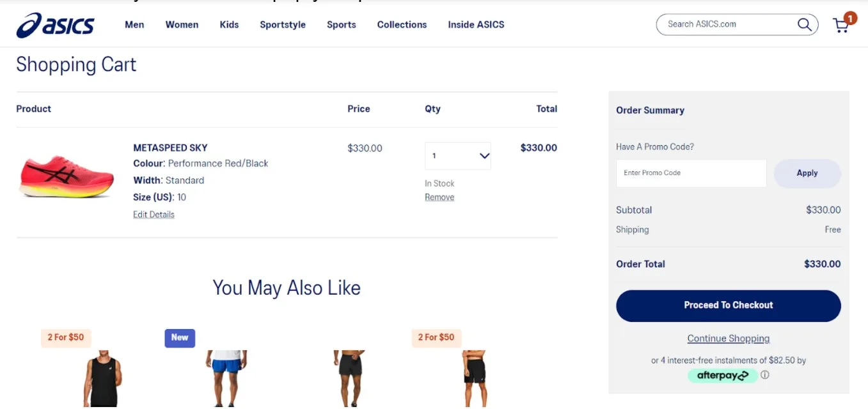Click the Afterpay info icon
Image resolution: width=868 pixels, height=409 pixels.
coord(764,375)
